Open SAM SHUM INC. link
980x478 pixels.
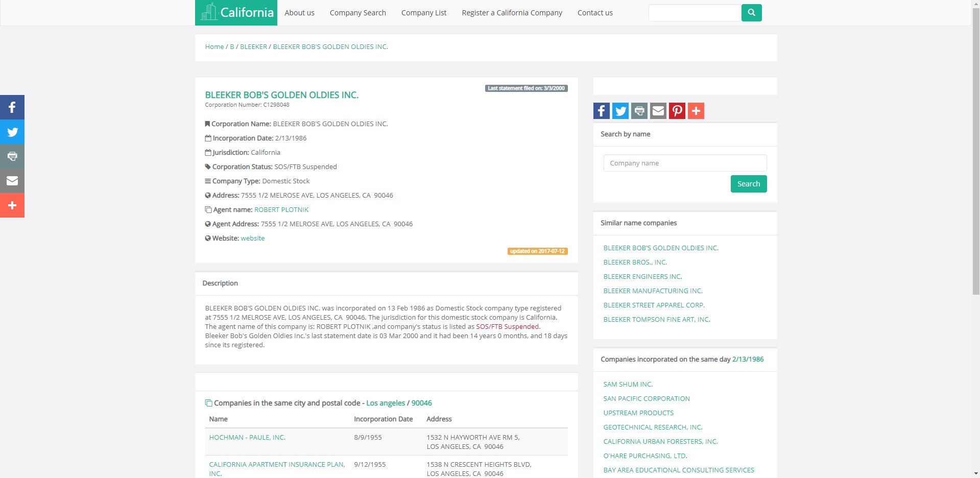tap(628, 384)
